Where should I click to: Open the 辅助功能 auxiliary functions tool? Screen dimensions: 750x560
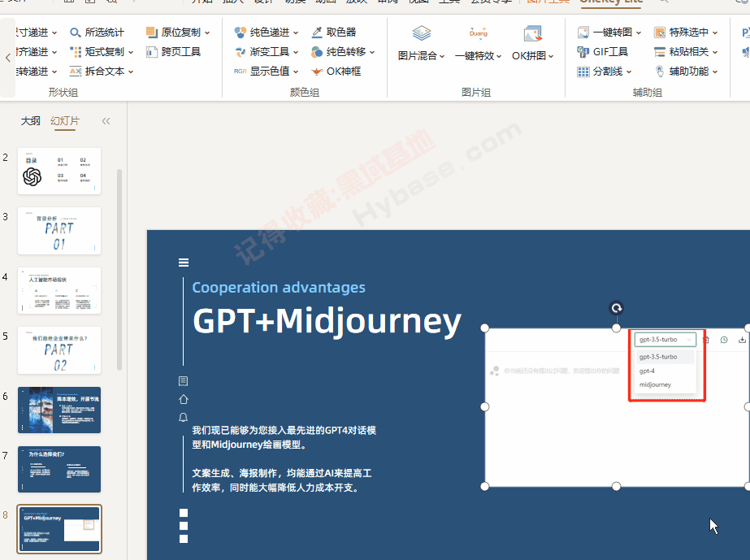686,72
